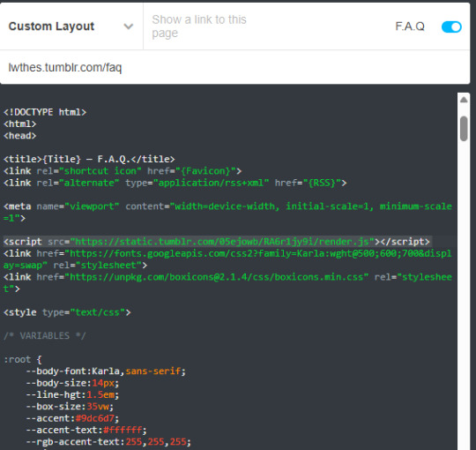Click the scrollbar up arrow in code editor
476x450 pixels.
tap(464, 100)
